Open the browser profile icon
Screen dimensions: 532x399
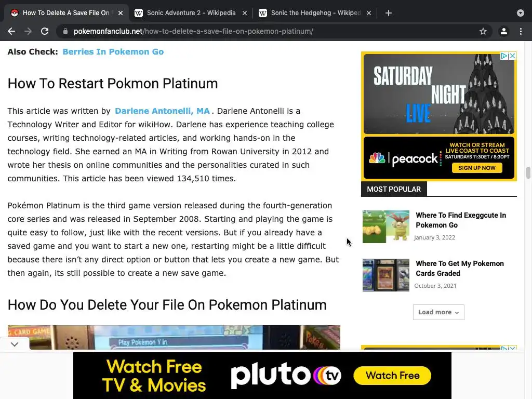coord(504,31)
